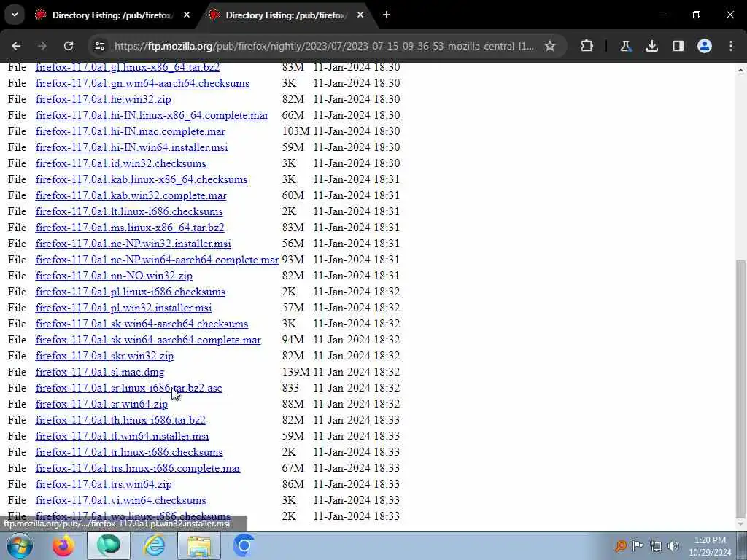Open the network tray icon
Screen dimensions: 747x560
point(656,545)
